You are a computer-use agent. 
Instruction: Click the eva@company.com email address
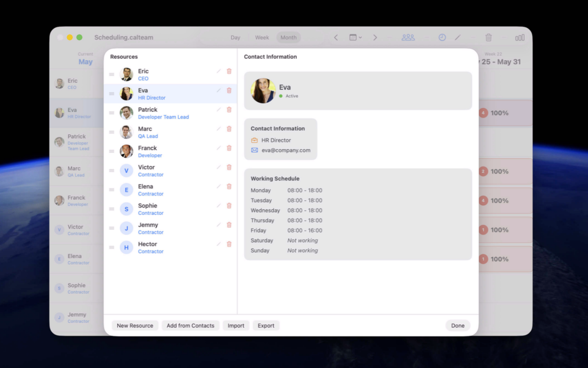coord(286,150)
